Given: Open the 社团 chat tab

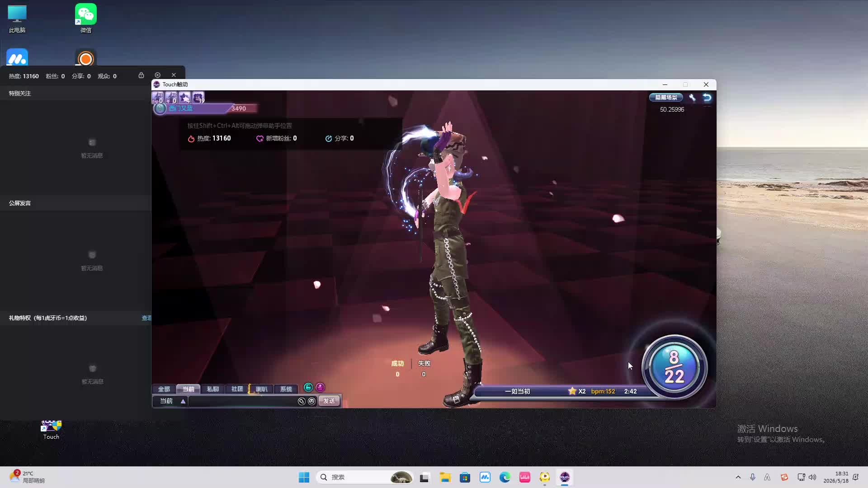Looking at the screenshot, I should pyautogui.click(x=237, y=389).
